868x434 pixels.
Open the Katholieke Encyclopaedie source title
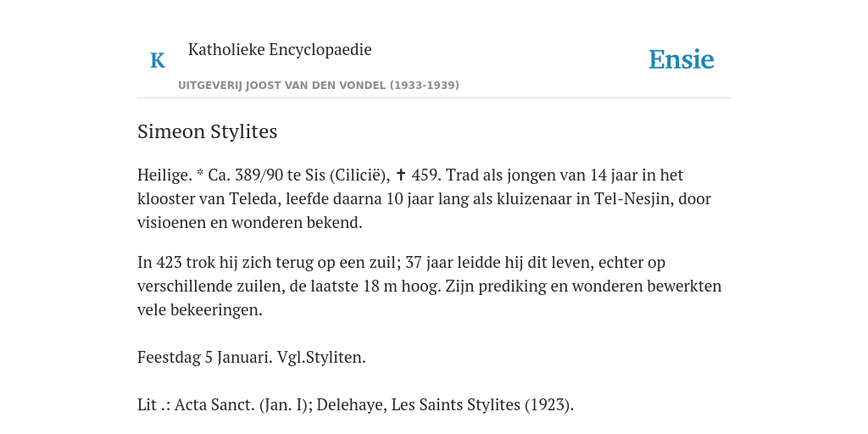click(280, 49)
